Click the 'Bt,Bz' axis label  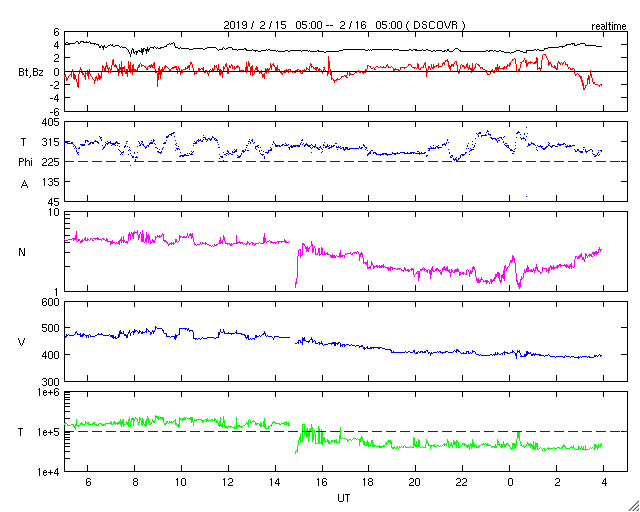pyautogui.click(x=31, y=74)
